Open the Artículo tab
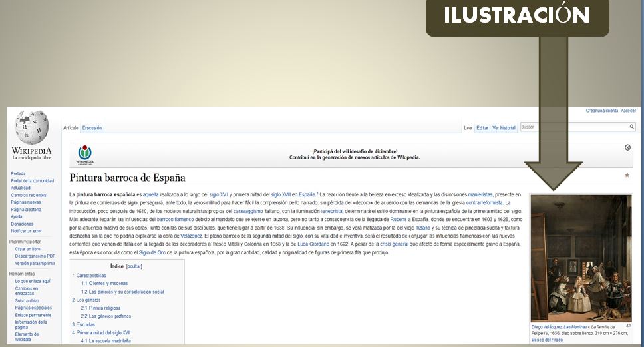Image resolution: width=644 pixels, height=347 pixels. pyautogui.click(x=71, y=128)
